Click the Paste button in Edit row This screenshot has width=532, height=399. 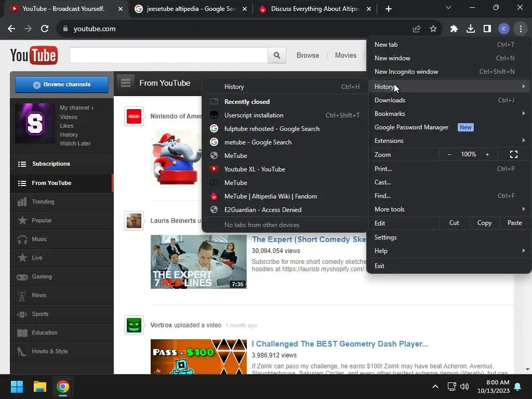coord(514,223)
